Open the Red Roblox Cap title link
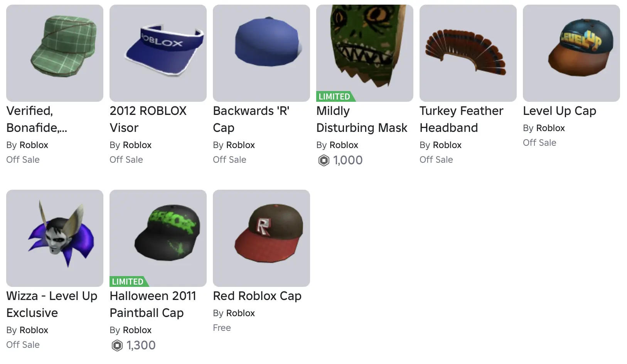The image size is (627, 364). tap(257, 296)
